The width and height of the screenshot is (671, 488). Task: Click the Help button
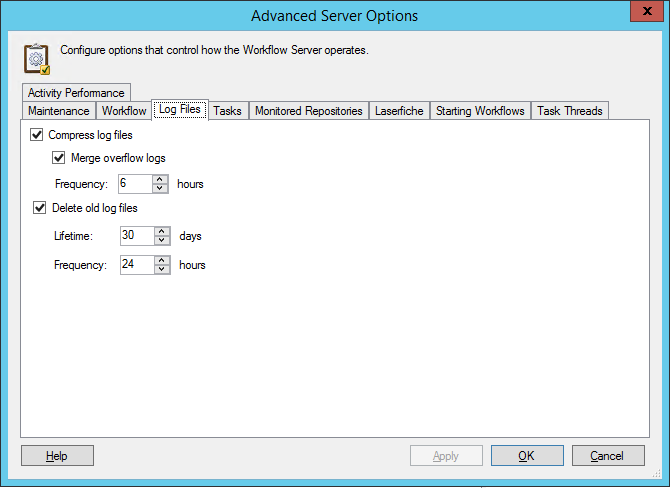click(x=57, y=455)
